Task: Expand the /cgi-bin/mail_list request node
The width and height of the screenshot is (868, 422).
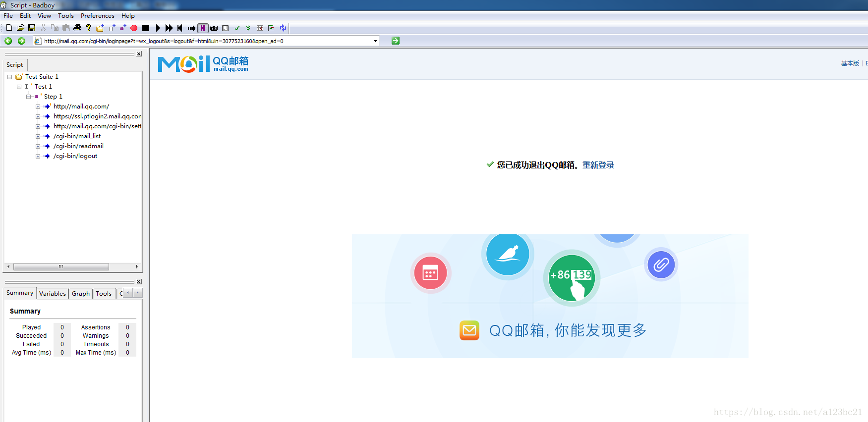Action: tap(38, 136)
